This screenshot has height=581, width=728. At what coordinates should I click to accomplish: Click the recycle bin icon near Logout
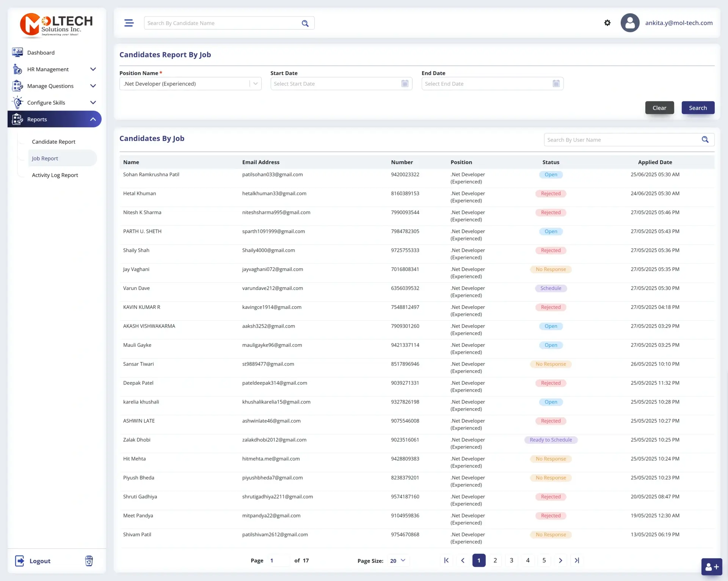click(x=89, y=561)
